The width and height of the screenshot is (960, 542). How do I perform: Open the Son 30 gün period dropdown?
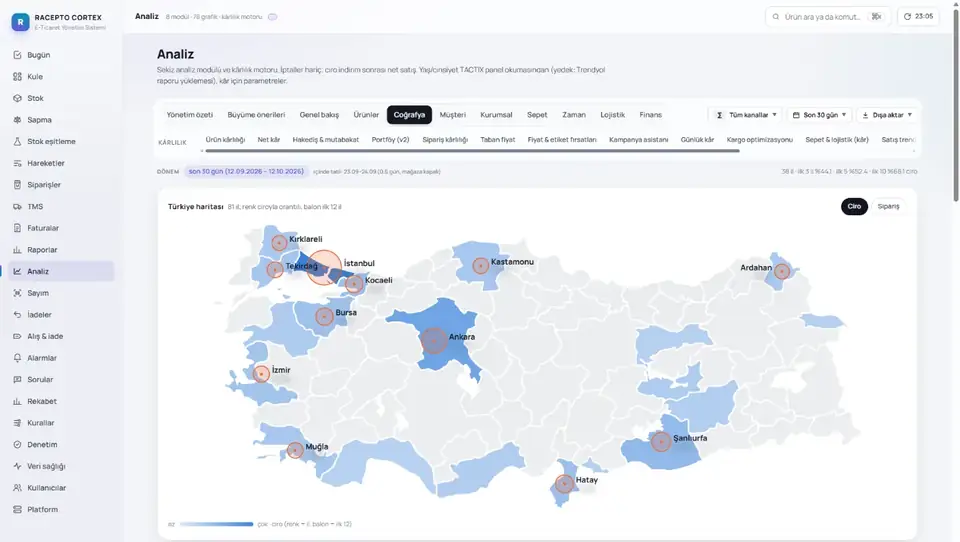pyautogui.click(x=819, y=115)
